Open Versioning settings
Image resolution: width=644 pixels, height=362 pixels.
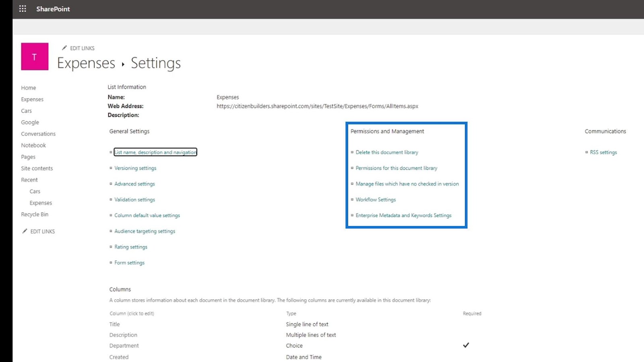point(135,168)
